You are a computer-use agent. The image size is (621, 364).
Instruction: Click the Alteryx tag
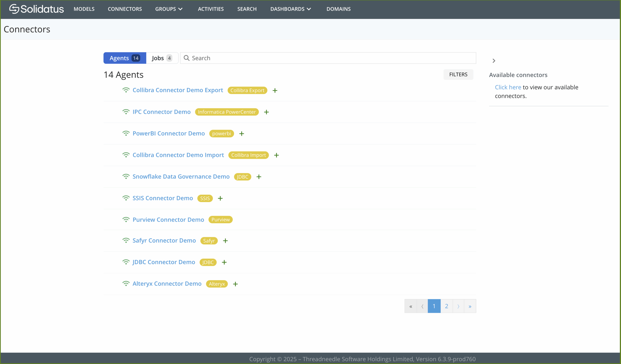point(217,284)
